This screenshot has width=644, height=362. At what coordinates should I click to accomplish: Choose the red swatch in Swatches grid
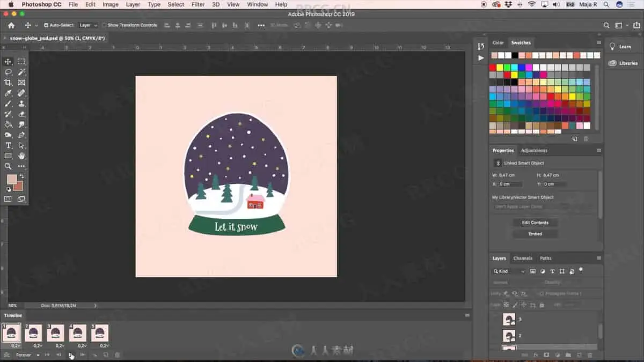click(493, 68)
